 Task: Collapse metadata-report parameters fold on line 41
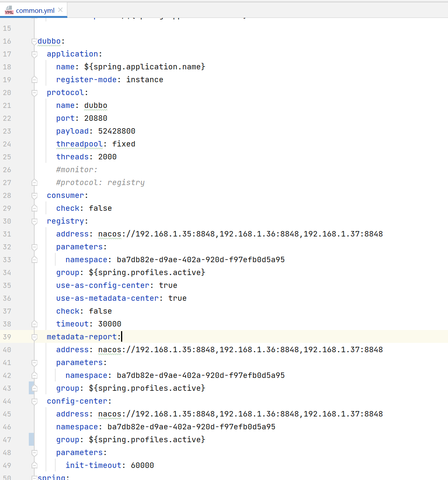tap(34, 363)
